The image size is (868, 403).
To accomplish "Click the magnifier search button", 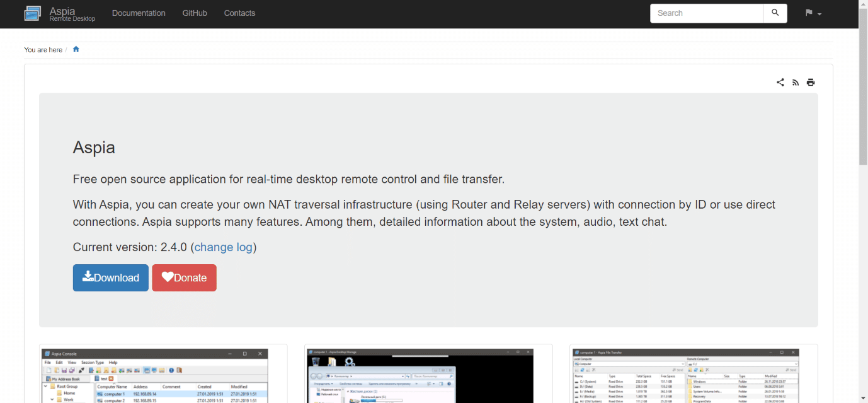I will point(775,13).
